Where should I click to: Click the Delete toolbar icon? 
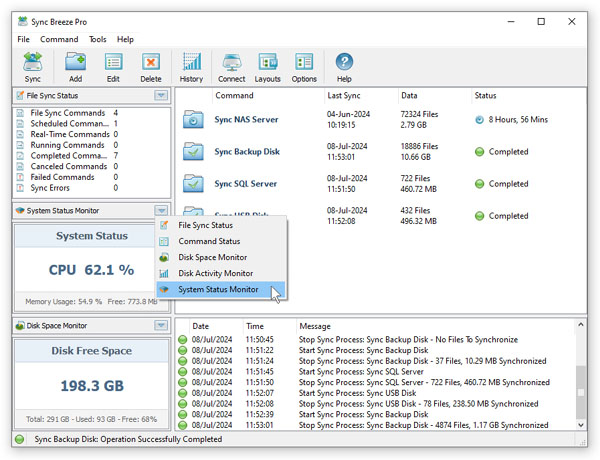151,62
